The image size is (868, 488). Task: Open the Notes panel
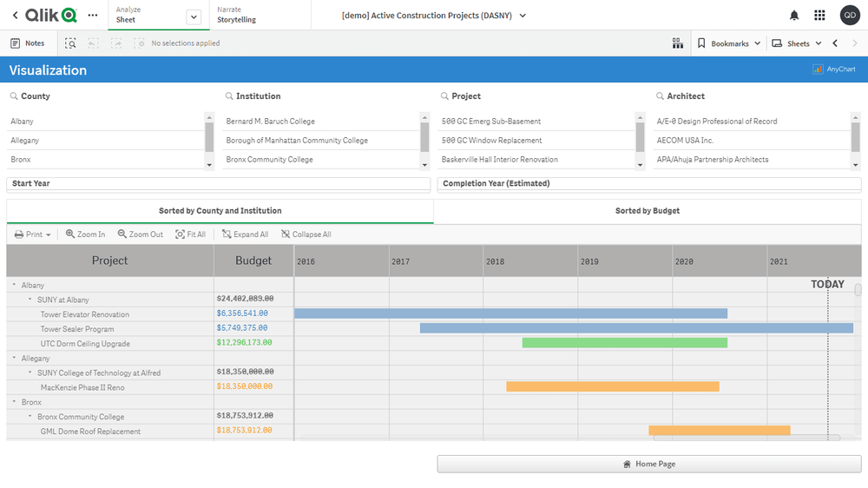pyautogui.click(x=27, y=43)
